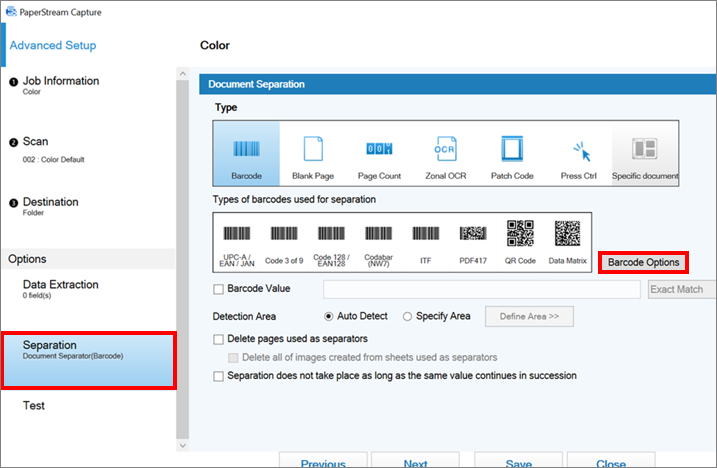Click the Define Area button

coord(529,316)
